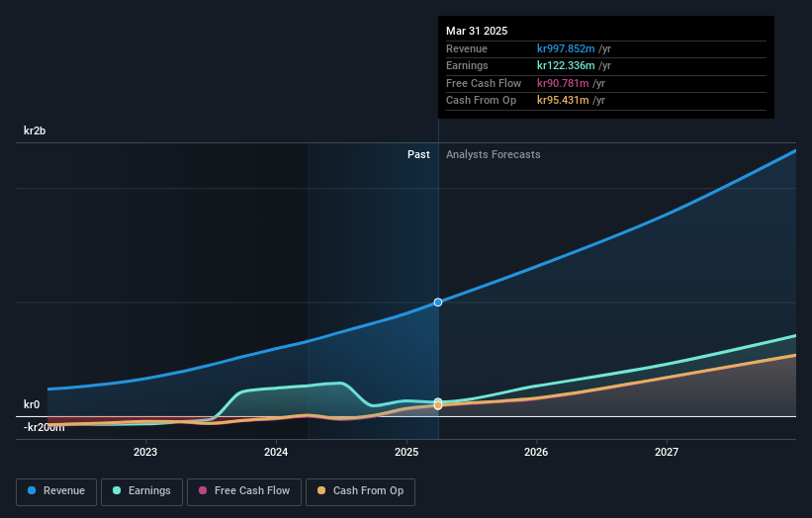Toggle the Free Cash Flow legend series
The width and height of the screenshot is (812, 518).
(x=244, y=491)
